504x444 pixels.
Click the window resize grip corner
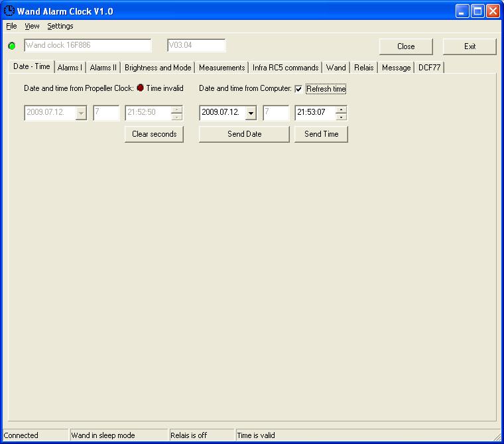(x=498, y=437)
